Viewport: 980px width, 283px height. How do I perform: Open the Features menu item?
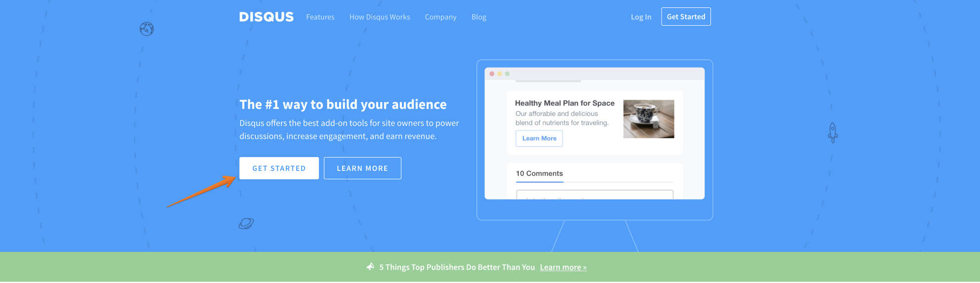tap(320, 17)
